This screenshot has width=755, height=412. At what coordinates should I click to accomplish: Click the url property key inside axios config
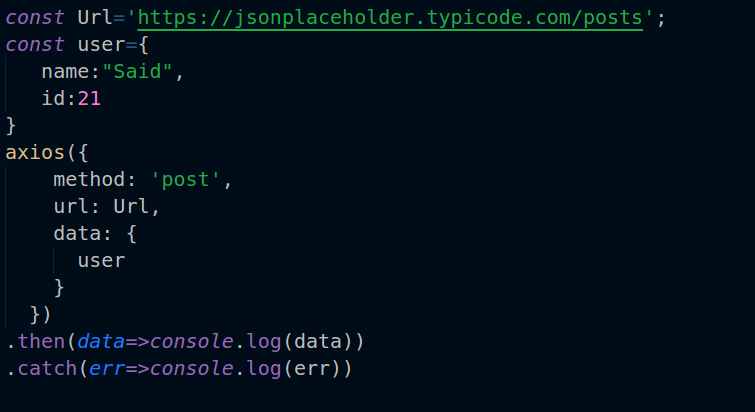70,207
